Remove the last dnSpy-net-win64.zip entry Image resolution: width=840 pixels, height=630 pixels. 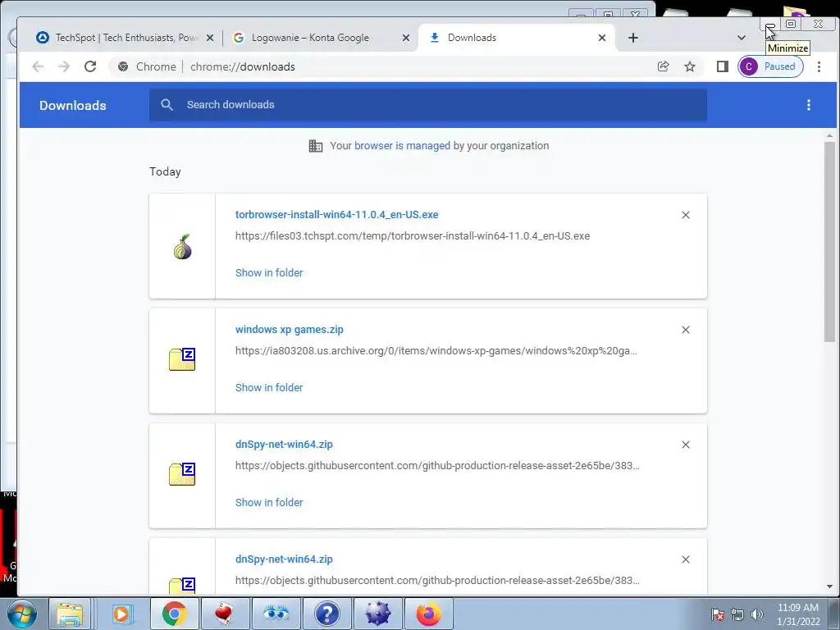(686, 559)
